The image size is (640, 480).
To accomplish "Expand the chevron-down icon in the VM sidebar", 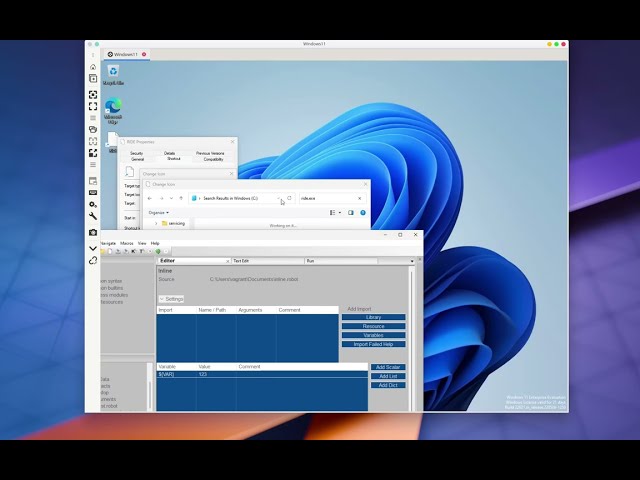I will (x=93, y=248).
